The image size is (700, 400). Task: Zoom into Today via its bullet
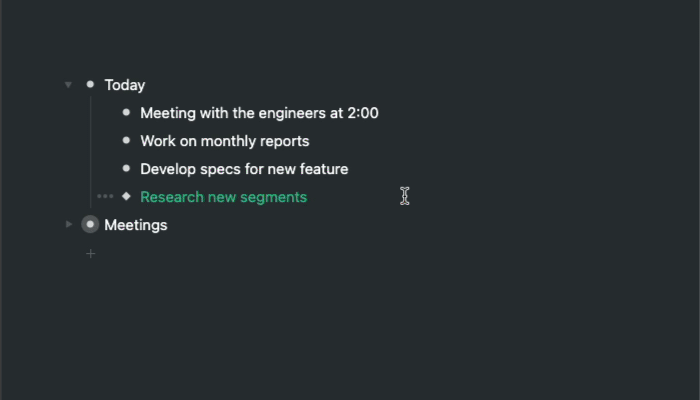click(x=90, y=84)
